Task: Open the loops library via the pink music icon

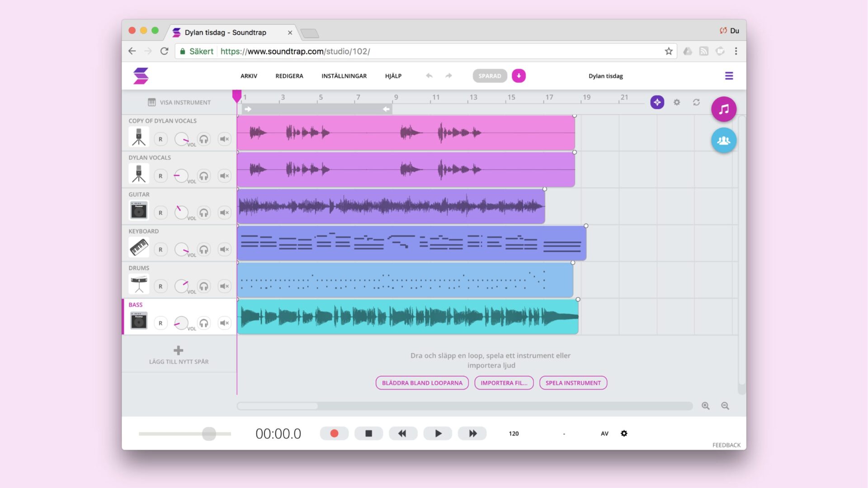Action: (723, 109)
